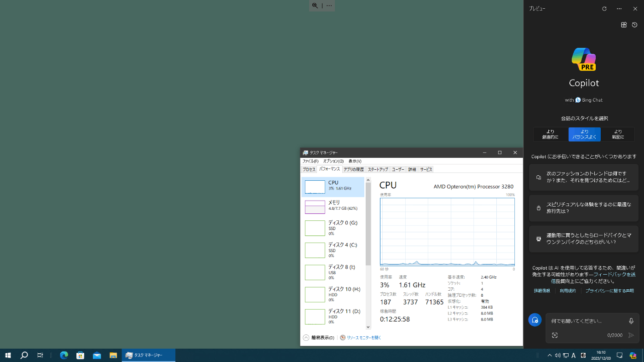644x362 pixels.
Task: Open Copilot chat history icon
Action: pos(635,25)
